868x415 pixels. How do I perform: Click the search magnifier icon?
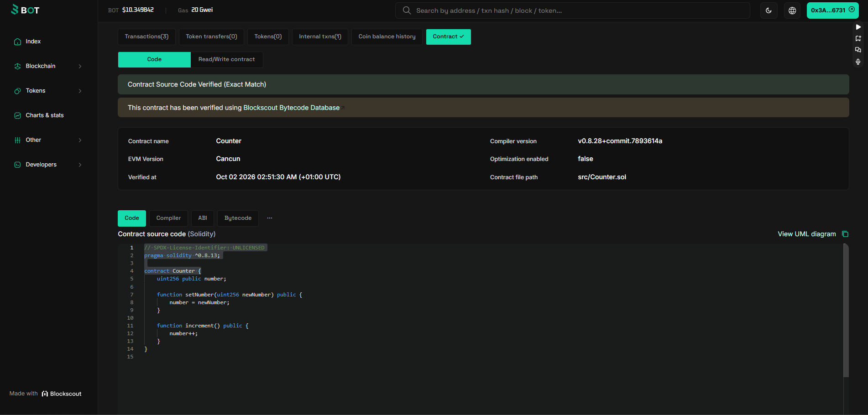click(407, 10)
